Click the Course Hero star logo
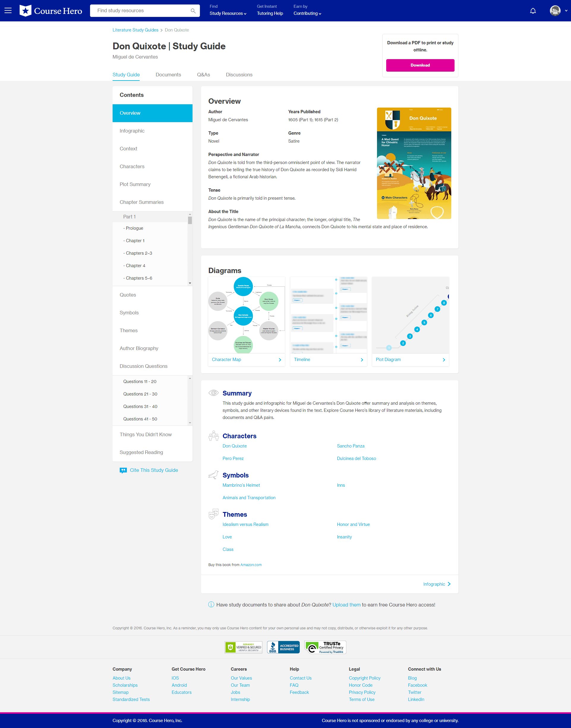 click(x=26, y=11)
